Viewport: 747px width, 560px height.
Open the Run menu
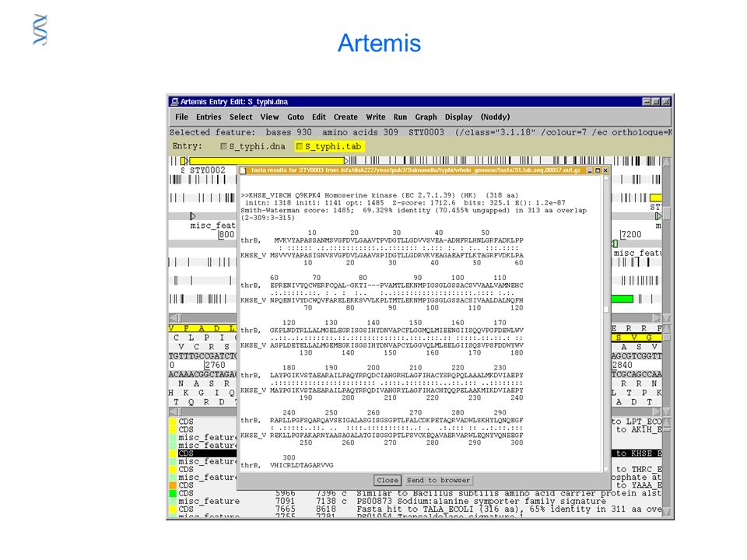click(x=400, y=117)
